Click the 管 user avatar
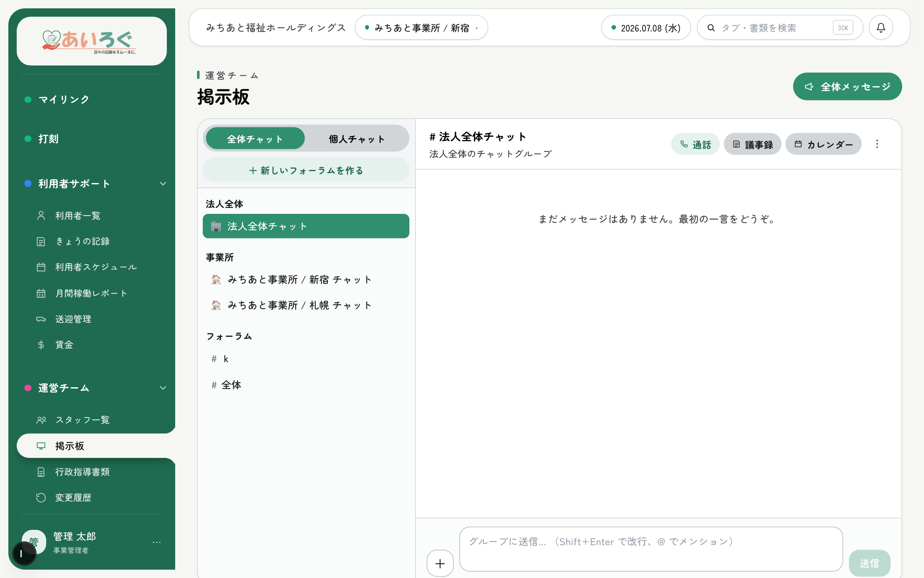924x578 pixels. pos(34,542)
